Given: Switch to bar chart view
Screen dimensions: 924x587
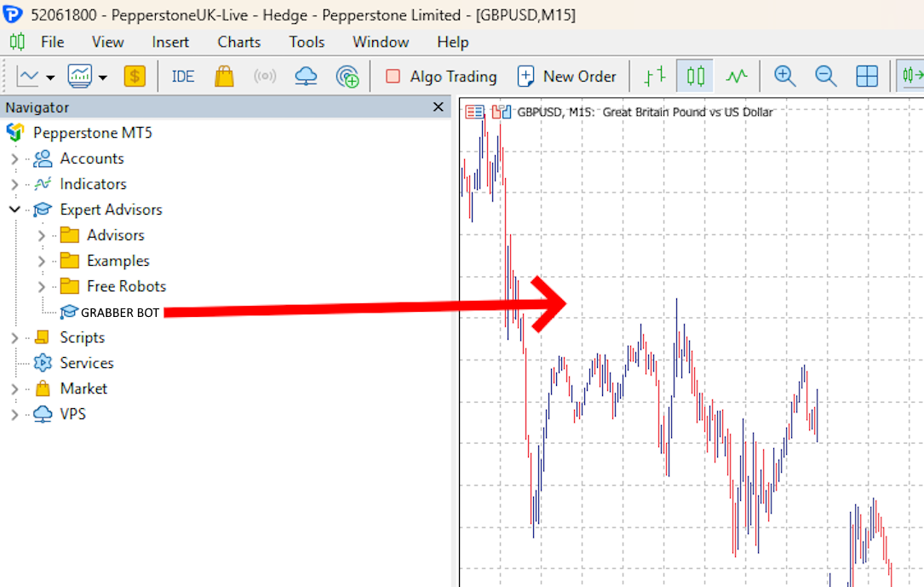Looking at the screenshot, I should [x=654, y=76].
